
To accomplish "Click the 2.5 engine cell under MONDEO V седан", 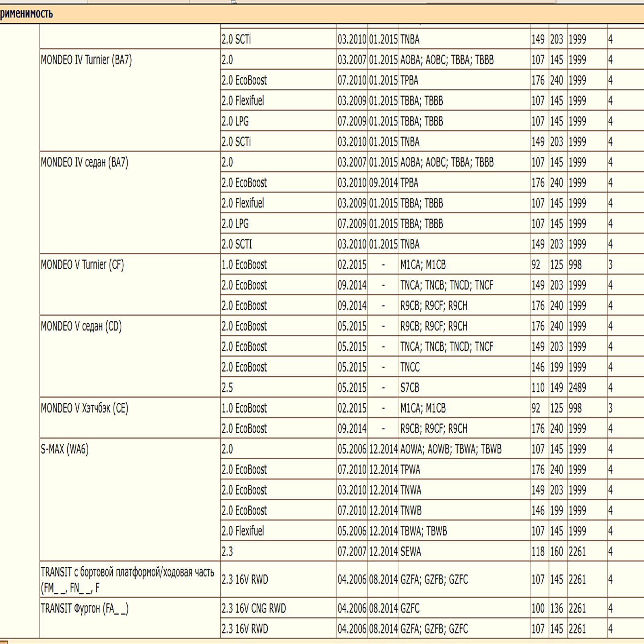I will pos(227,388).
